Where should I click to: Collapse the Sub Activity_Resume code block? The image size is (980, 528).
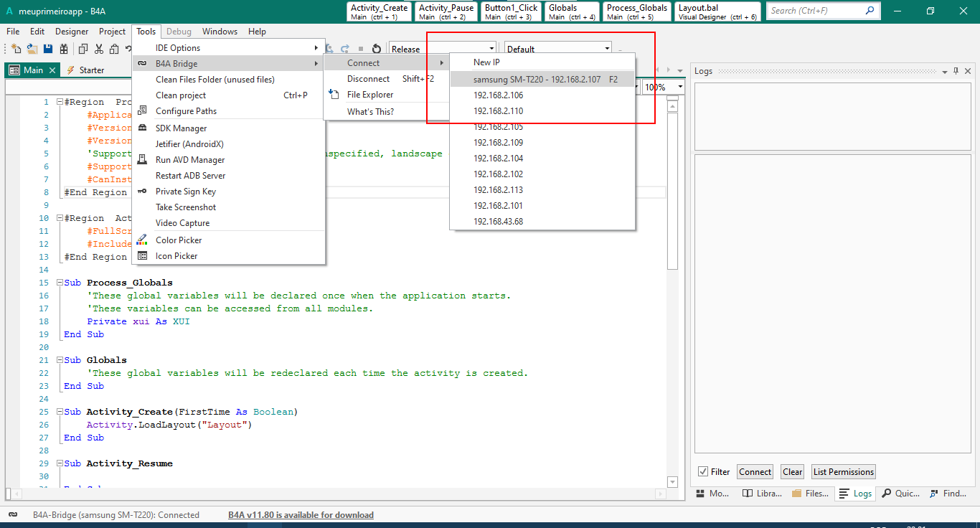(60, 463)
